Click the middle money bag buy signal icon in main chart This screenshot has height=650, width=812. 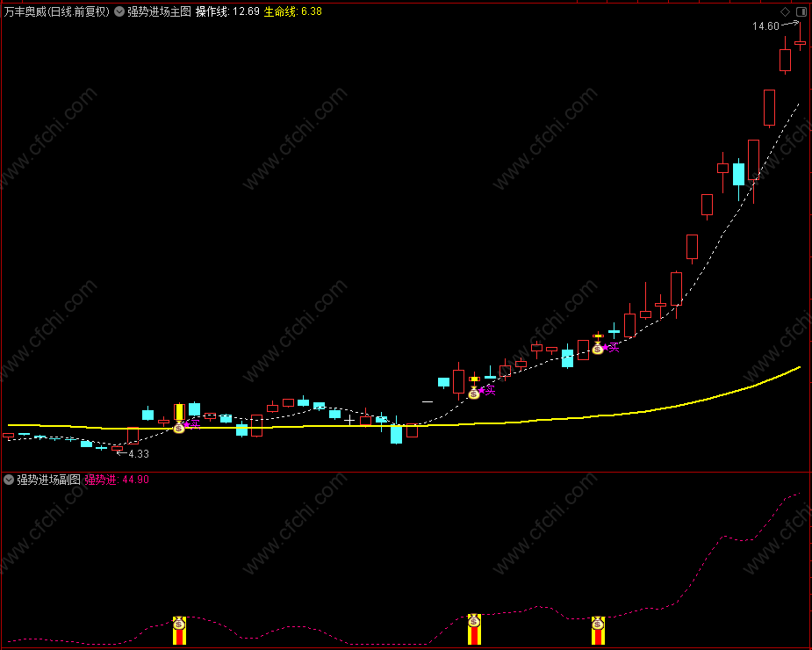[x=474, y=393]
